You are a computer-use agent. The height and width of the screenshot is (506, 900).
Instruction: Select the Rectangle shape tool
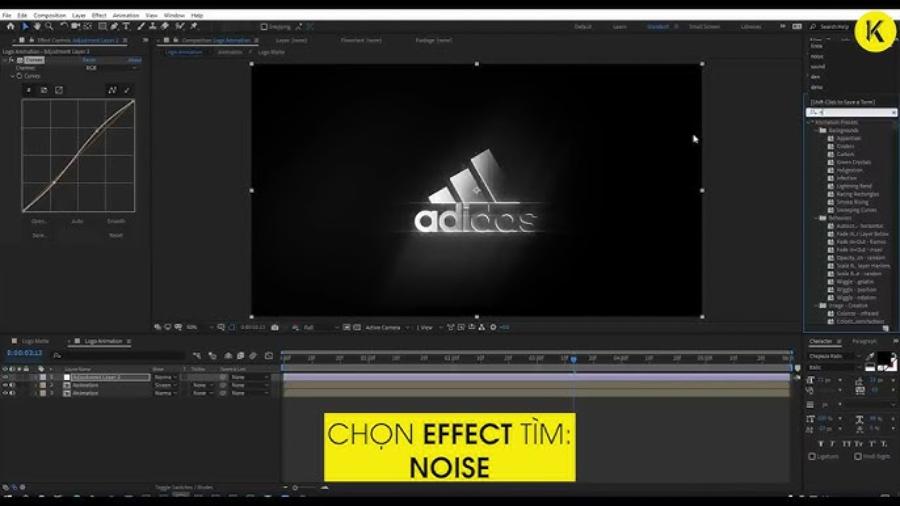tap(101, 27)
